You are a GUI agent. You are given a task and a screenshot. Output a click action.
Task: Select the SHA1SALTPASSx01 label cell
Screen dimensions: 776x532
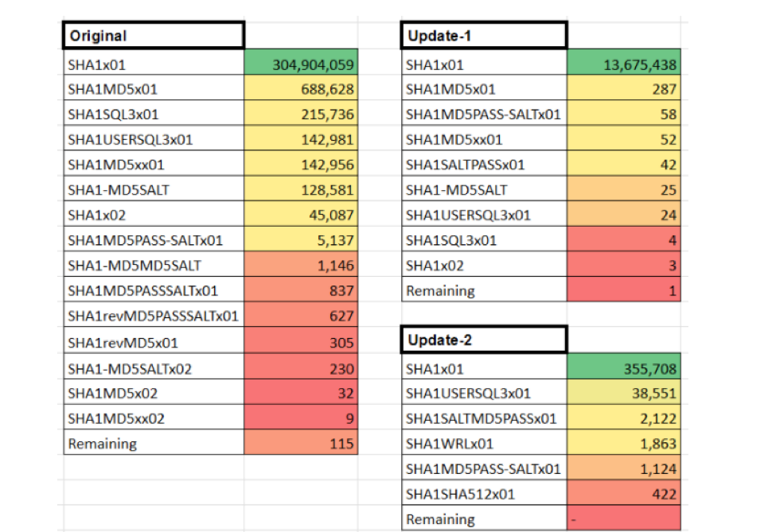484,165
